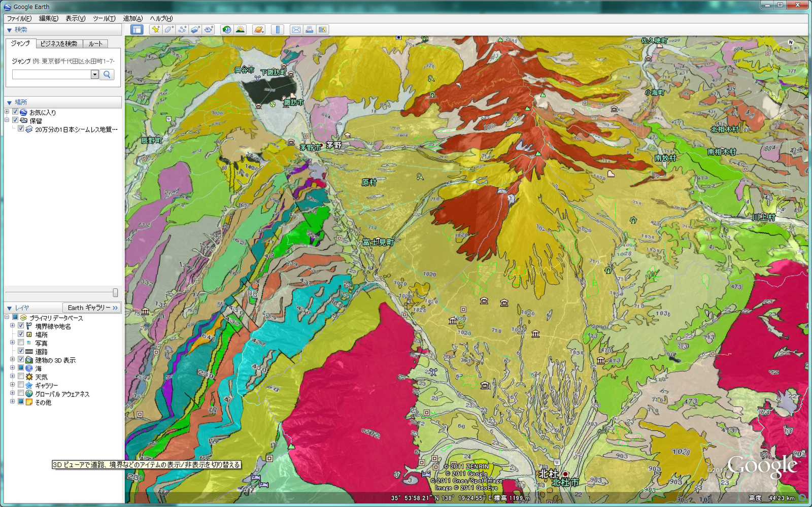The width and height of the screenshot is (812, 507).
Task: Add a new placemark pin
Action: [x=155, y=29]
